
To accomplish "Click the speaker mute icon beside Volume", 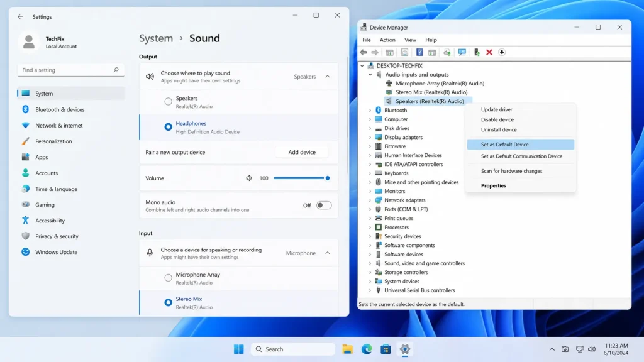I will (x=249, y=178).
